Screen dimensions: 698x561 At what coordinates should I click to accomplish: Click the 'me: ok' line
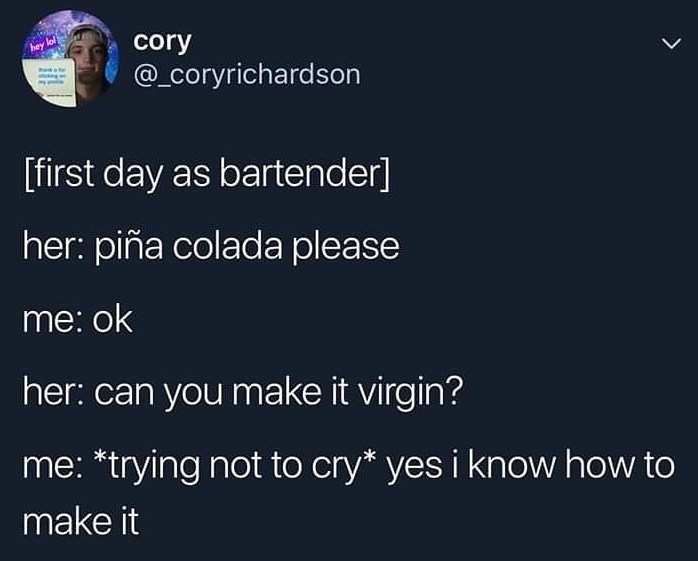(x=78, y=319)
